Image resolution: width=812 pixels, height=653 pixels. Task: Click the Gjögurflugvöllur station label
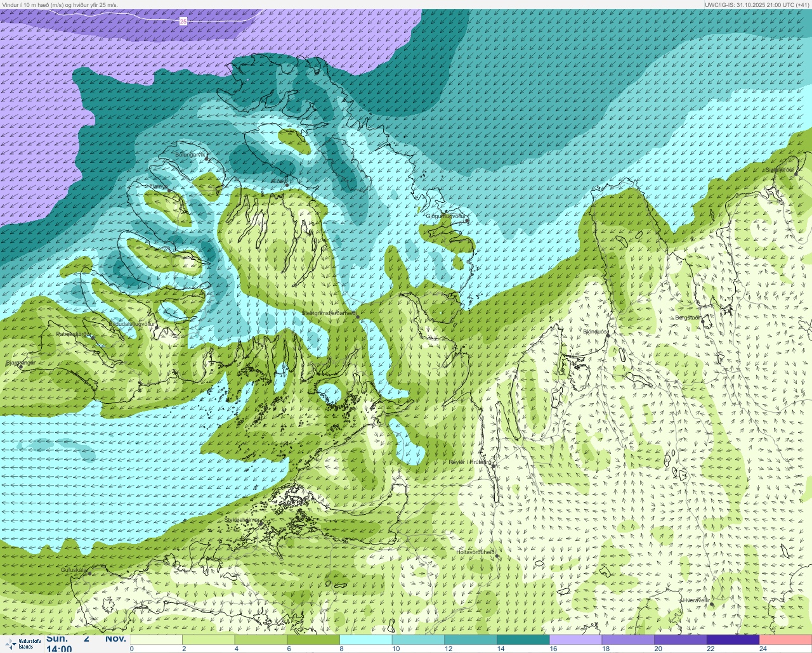446,217
